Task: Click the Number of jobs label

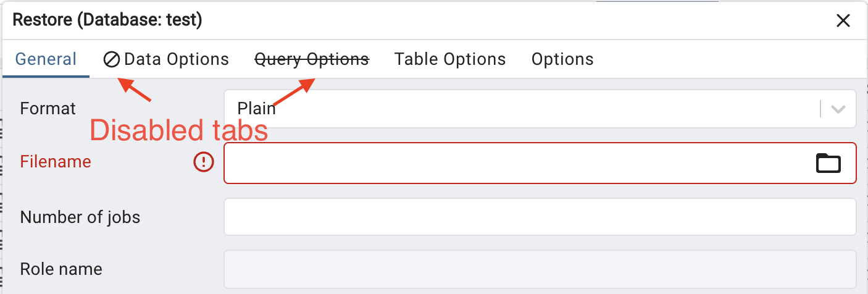Action: tap(80, 217)
